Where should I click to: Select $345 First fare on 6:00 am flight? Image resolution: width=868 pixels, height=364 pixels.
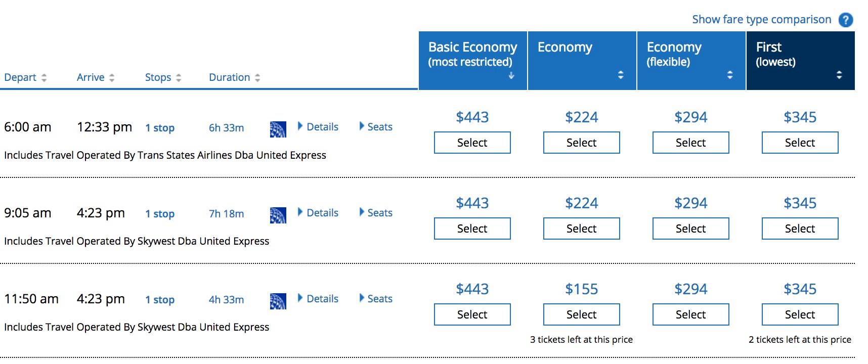[x=800, y=143]
